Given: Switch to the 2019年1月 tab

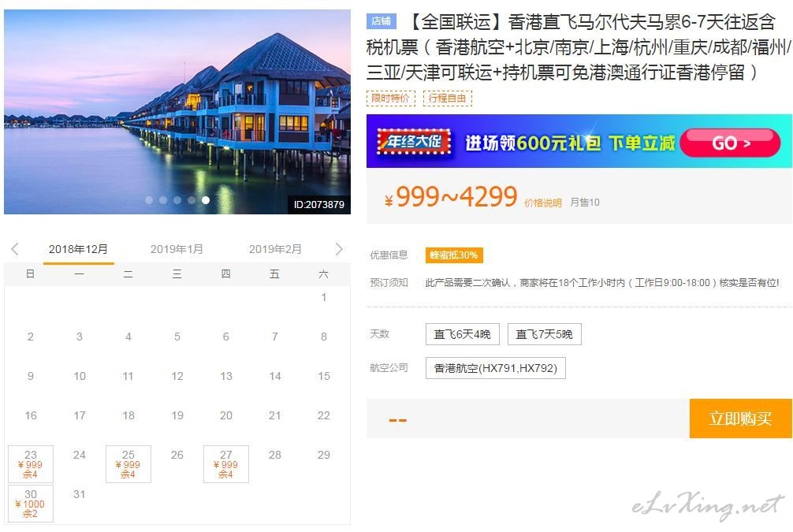Looking at the screenshot, I should pyautogui.click(x=177, y=249).
